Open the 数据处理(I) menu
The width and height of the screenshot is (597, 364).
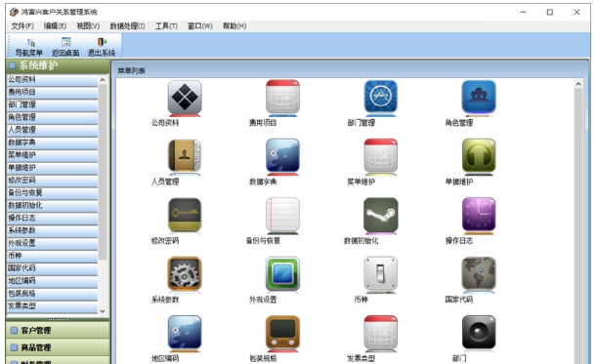pos(127,26)
